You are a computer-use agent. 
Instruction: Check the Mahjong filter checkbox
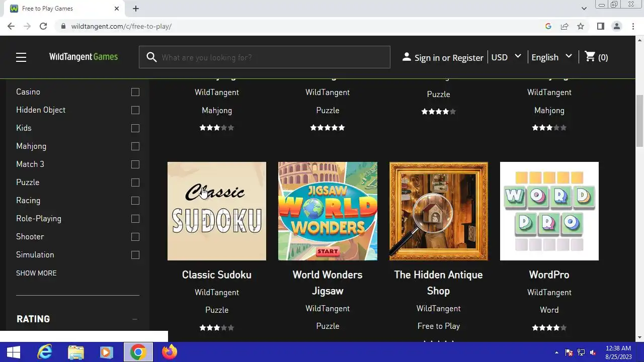coord(135,146)
